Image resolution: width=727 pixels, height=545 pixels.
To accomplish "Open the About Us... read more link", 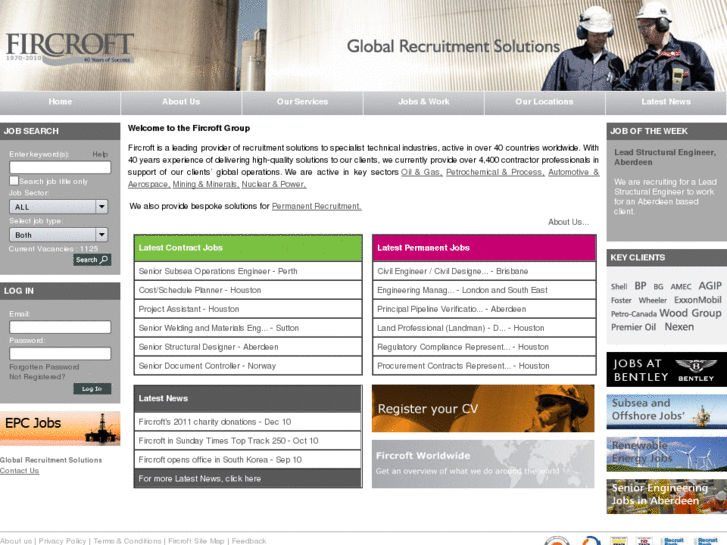I will [568, 222].
